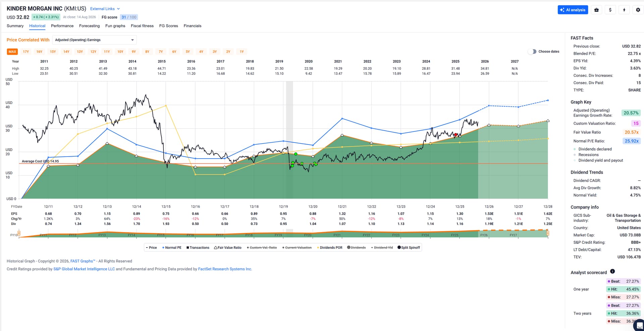Go to the Forecasting tab
644x331 pixels.
pos(89,26)
